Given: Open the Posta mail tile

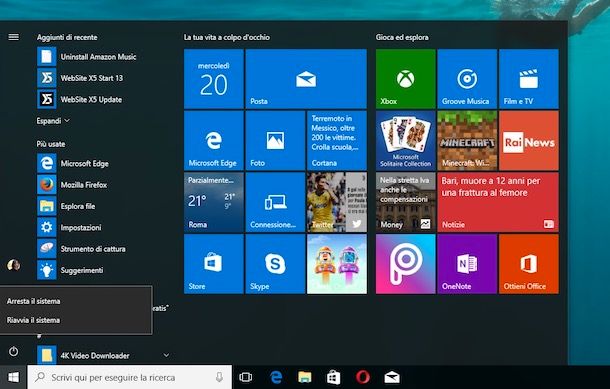Looking at the screenshot, I should click(x=306, y=79).
